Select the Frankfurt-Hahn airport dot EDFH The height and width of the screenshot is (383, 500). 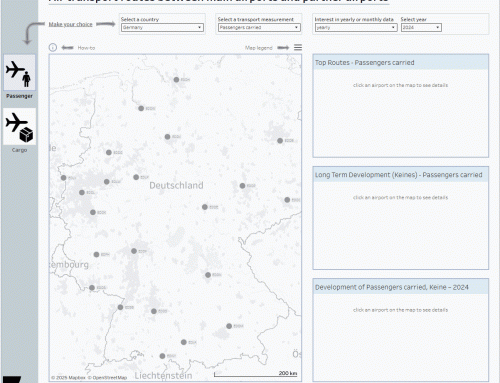coord(96,254)
